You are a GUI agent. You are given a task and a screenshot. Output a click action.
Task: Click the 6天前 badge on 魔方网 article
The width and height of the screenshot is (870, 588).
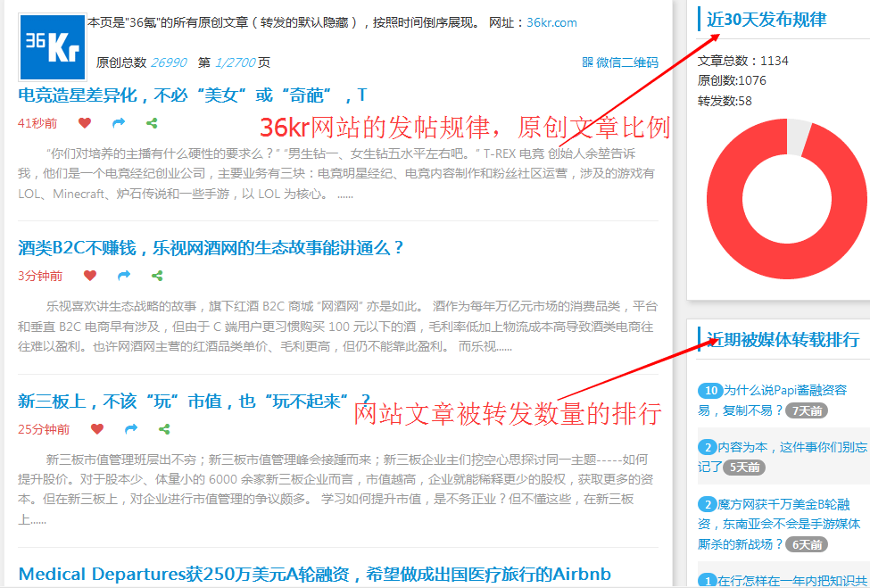(807, 545)
